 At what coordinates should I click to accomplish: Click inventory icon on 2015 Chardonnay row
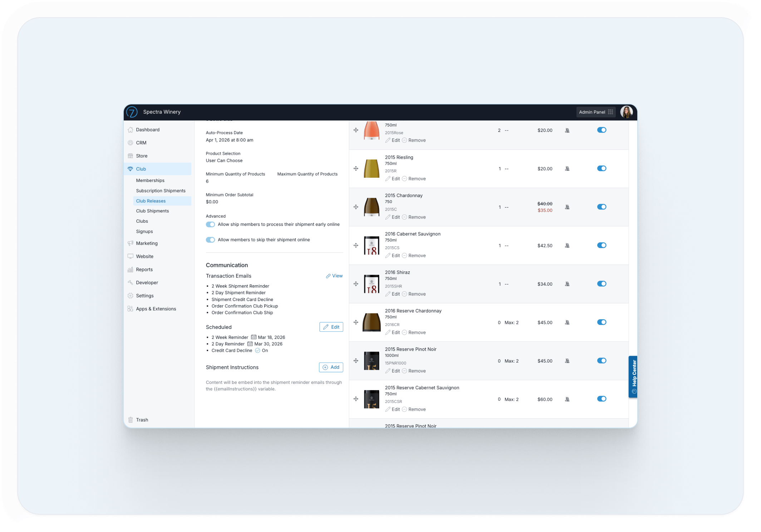[x=567, y=207]
